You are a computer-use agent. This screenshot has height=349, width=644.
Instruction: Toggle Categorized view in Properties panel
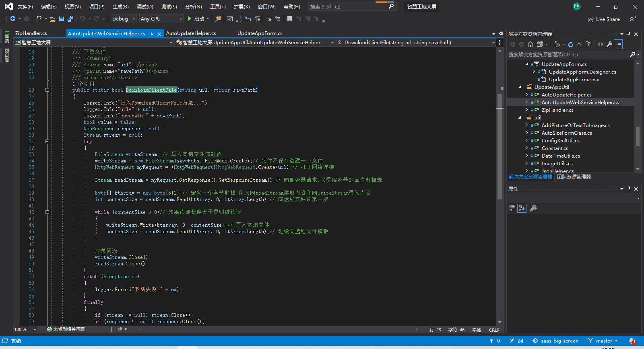point(512,208)
